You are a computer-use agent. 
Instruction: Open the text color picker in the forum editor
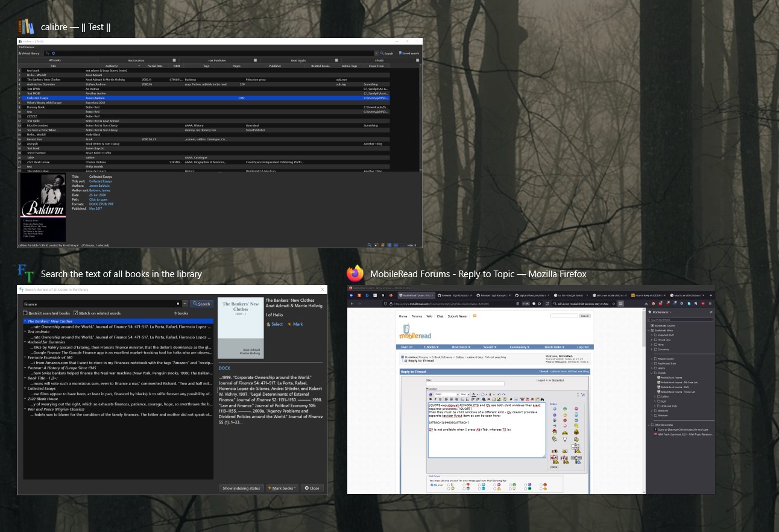click(475, 394)
